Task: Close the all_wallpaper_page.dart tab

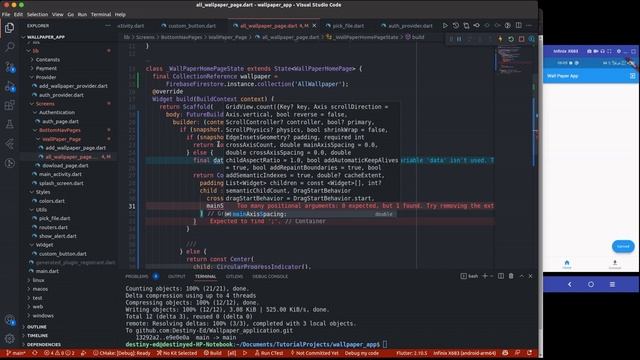Action: click(x=314, y=26)
